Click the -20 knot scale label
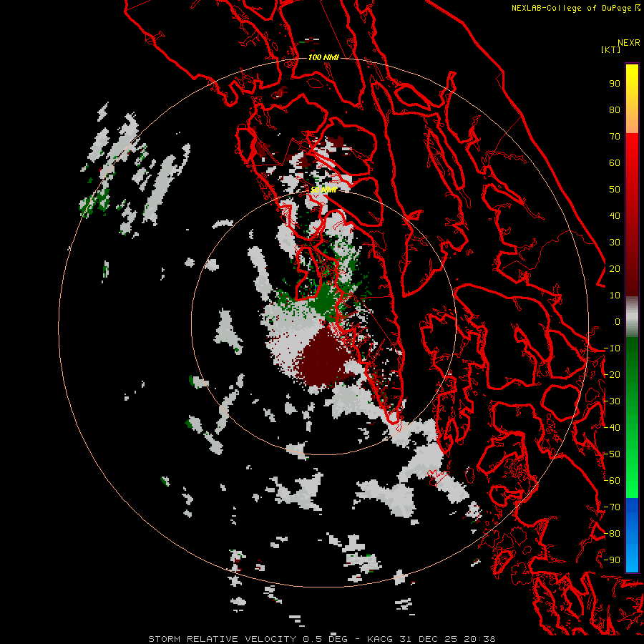 (x=612, y=375)
